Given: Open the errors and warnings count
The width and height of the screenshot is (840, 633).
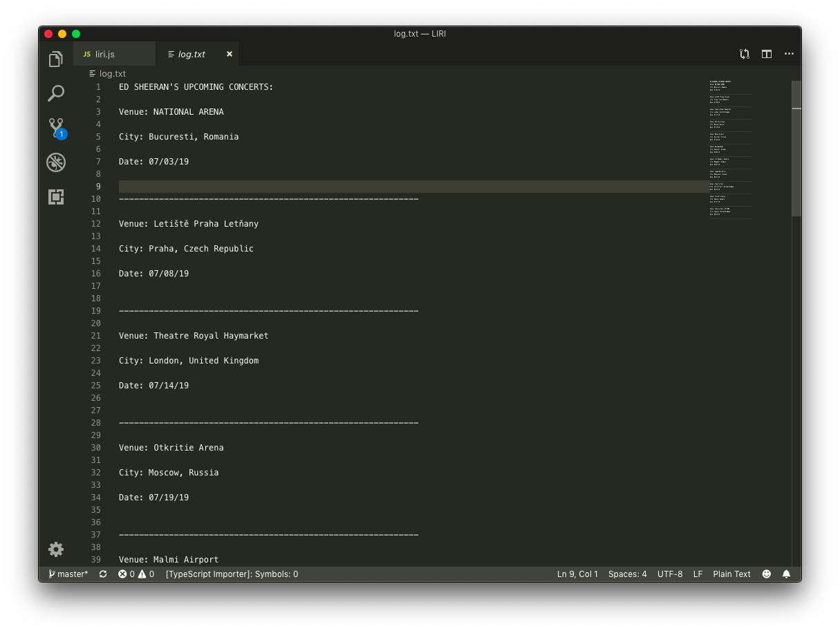Looking at the screenshot, I should coord(136,574).
